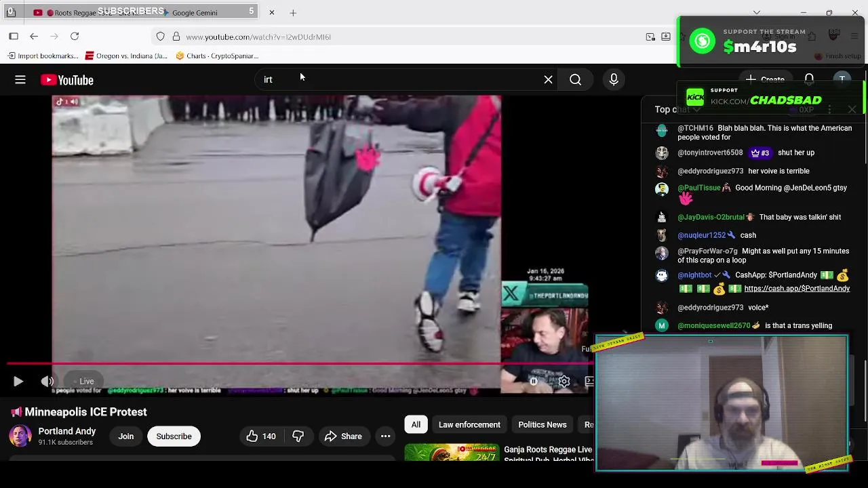Click @PaulTissue chat username
Viewport: 868px width, 488px height.
(x=698, y=188)
